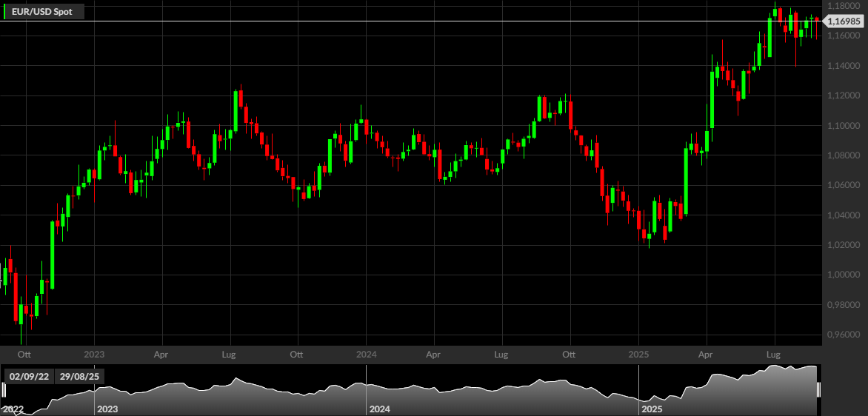Click the 1,06000 price axis label
868x416 pixels.
[844, 185]
